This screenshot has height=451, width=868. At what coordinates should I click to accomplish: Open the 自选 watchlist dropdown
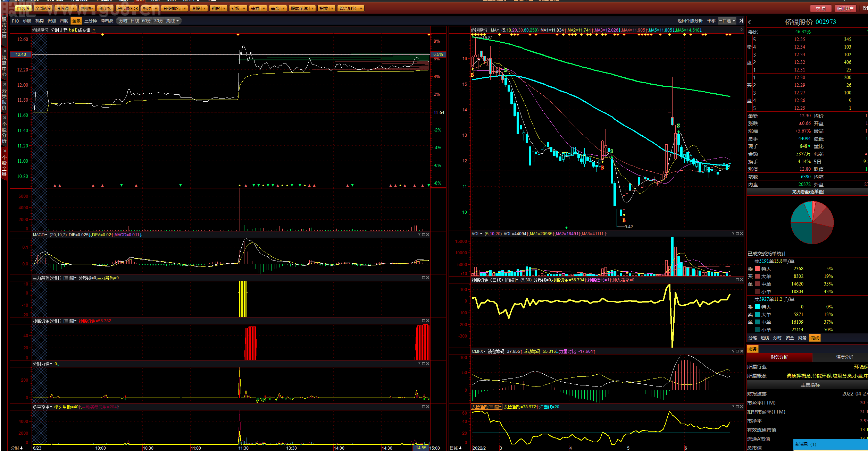click(x=727, y=21)
